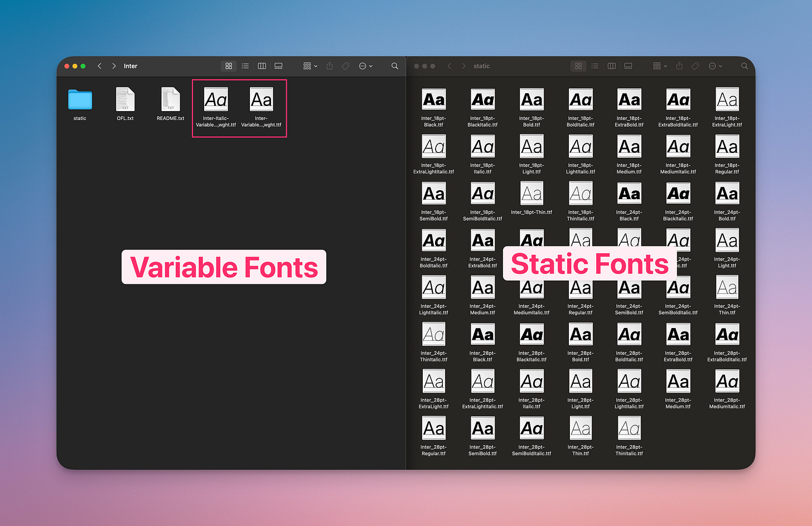
Task: Open the action menu in Inter window
Action: pos(365,66)
